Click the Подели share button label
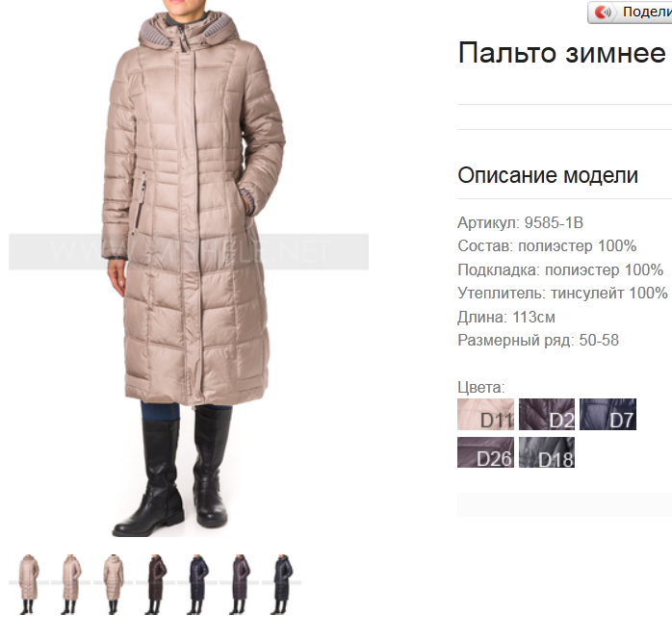 pyautogui.click(x=647, y=12)
